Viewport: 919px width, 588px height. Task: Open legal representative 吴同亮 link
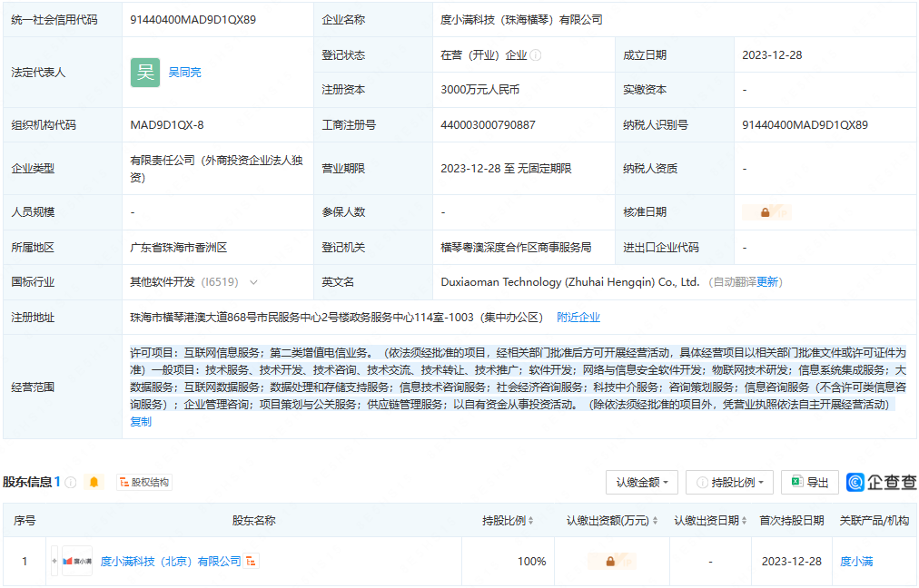tap(184, 73)
